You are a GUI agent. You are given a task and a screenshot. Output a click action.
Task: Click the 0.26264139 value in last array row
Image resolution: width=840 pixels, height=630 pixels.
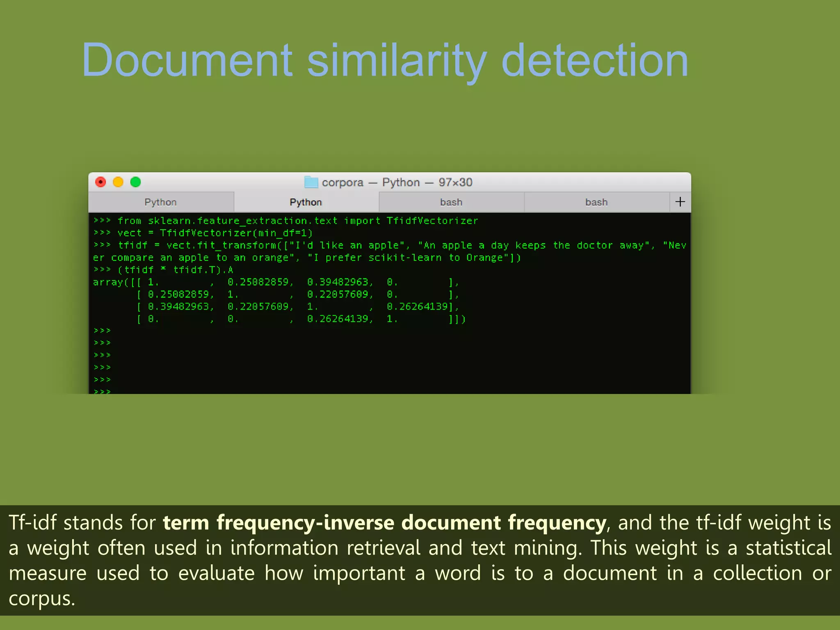pyautogui.click(x=338, y=319)
